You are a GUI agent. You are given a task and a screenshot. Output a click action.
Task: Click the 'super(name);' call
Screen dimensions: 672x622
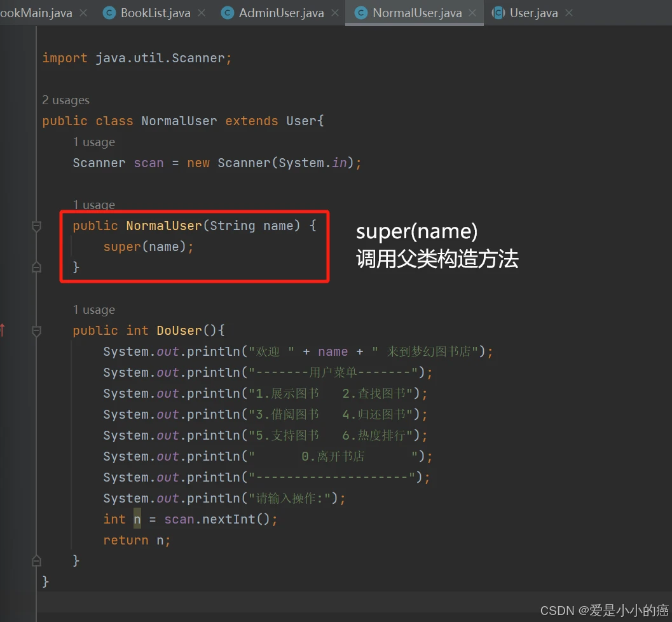click(148, 247)
